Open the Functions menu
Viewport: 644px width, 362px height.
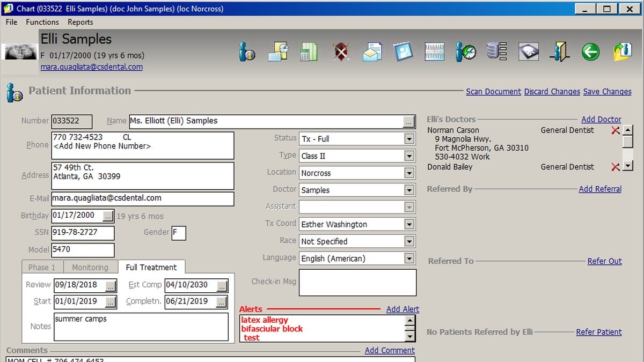click(42, 22)
